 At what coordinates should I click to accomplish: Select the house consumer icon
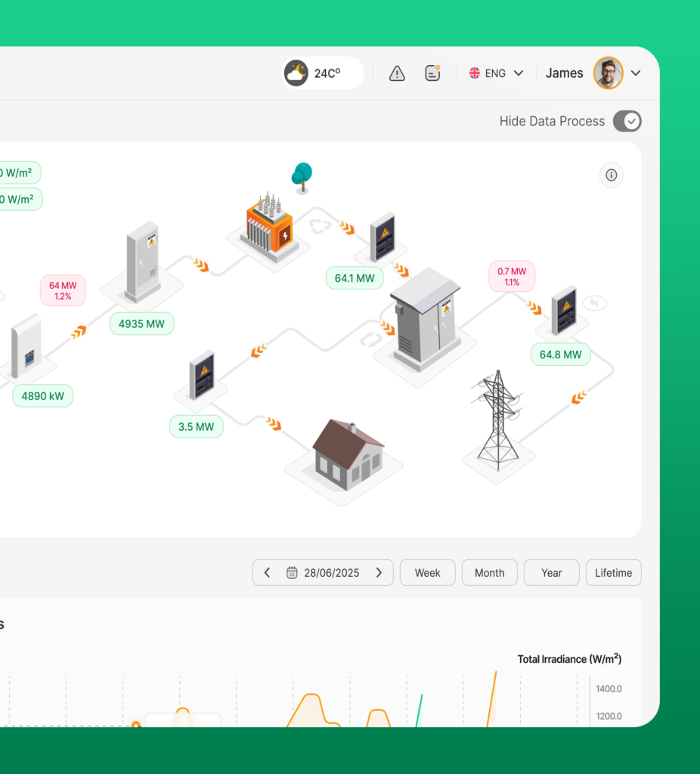[348, 455]
